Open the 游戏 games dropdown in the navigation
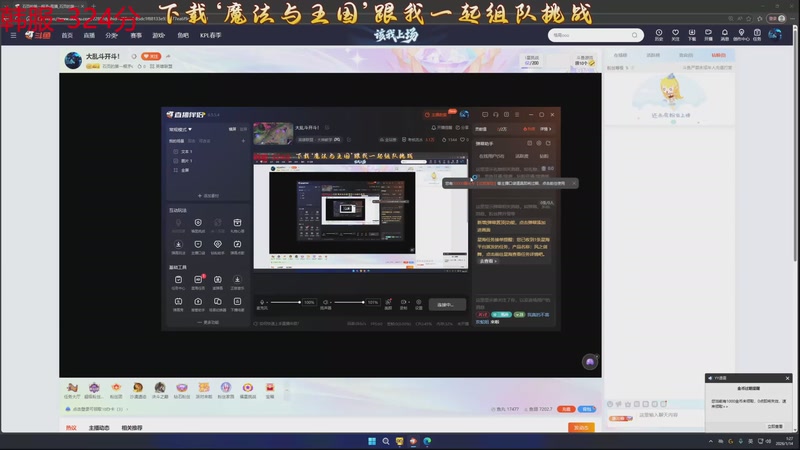Image resolution: width=800 pixels, height=450 pixels. point(159,35)
